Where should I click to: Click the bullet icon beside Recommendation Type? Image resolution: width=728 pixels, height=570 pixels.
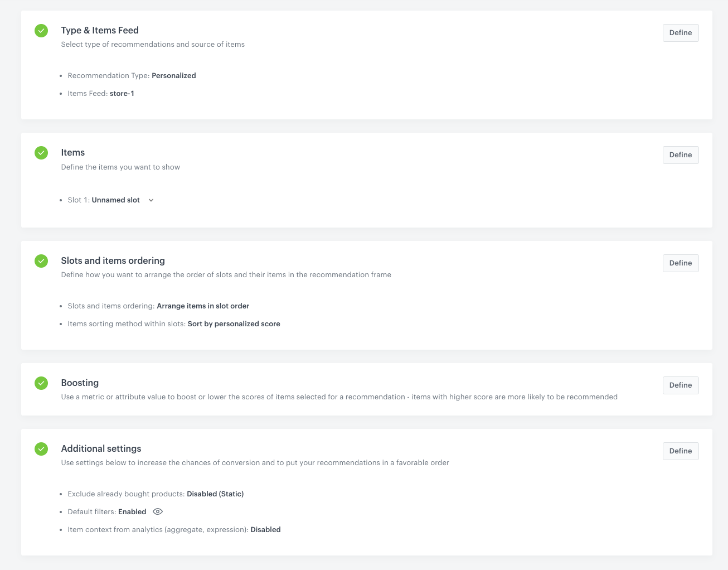point(60,76)
